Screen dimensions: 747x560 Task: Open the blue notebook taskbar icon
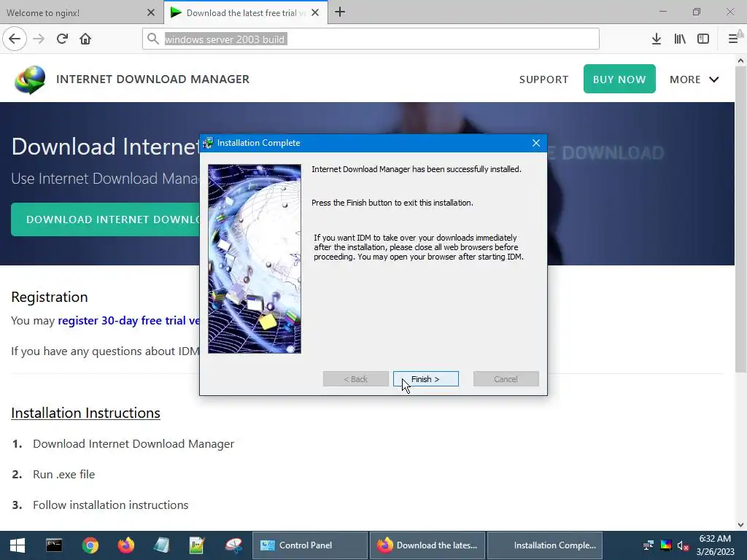click(x=161, y=545)
